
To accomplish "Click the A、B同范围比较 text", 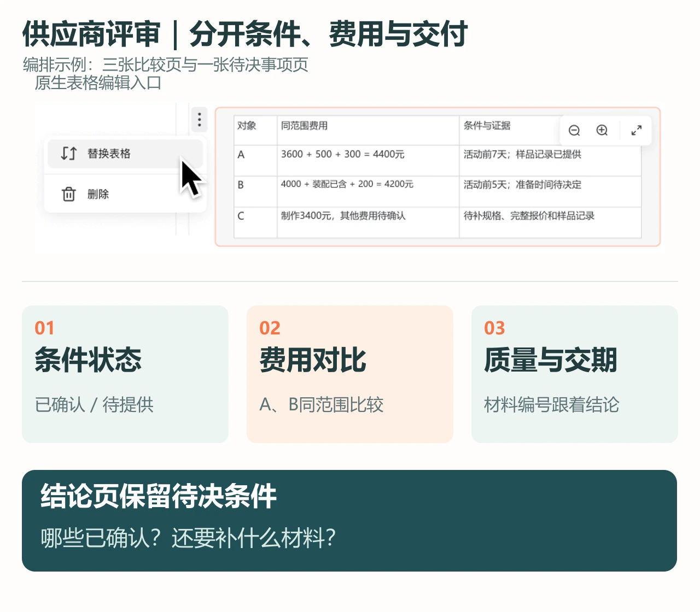I will tap(322, 405).
